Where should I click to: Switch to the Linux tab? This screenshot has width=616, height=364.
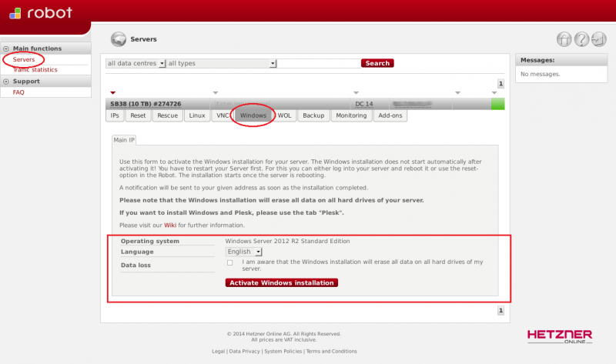click(197, 115)
